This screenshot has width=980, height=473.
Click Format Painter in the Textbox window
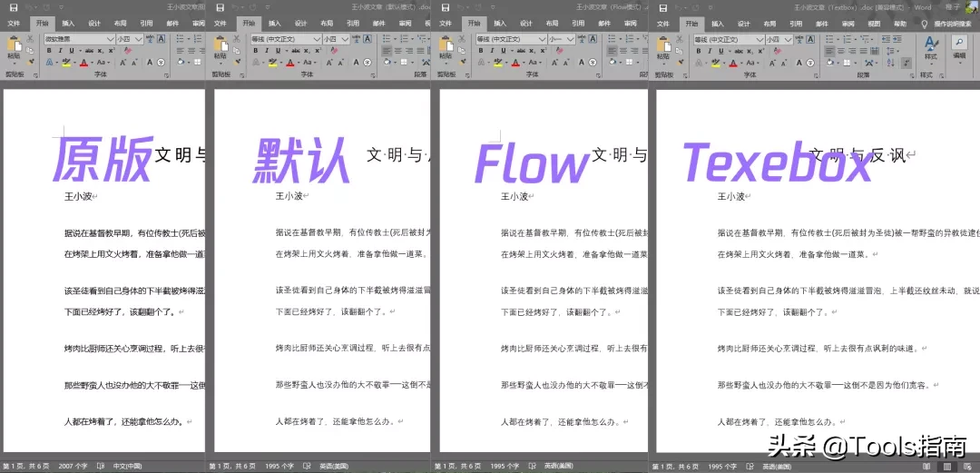[680, 63]
